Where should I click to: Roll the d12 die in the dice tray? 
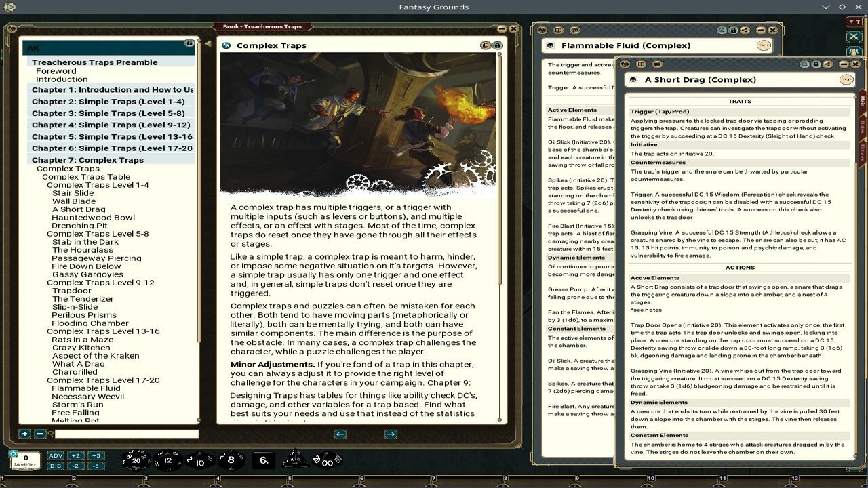167,460
